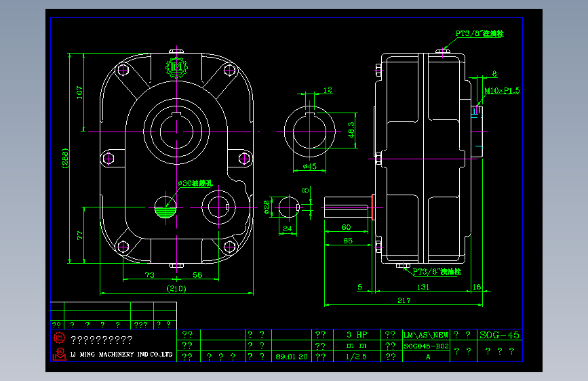The height and width of the screenshot is (381, 588).
Task: Click the (288) overall height dimension
Action: click(65, 158)
